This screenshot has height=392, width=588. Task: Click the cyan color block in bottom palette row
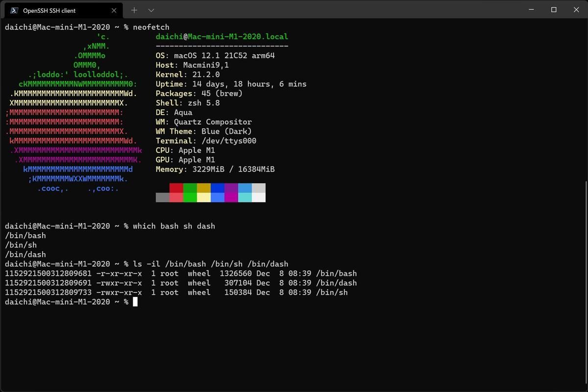point(245,197)
